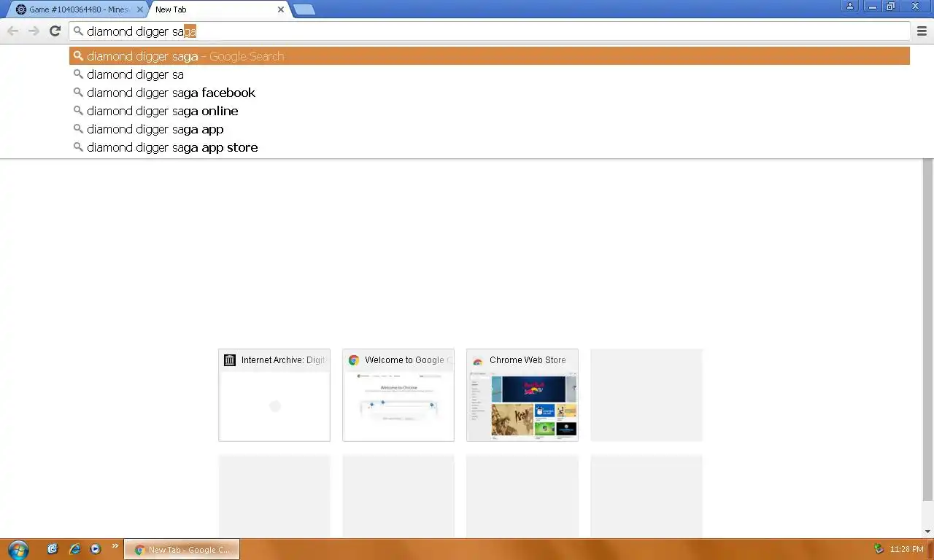934x560 pixels.
Task: Select the New Tab tab
Action: click(x=219, y=9)
